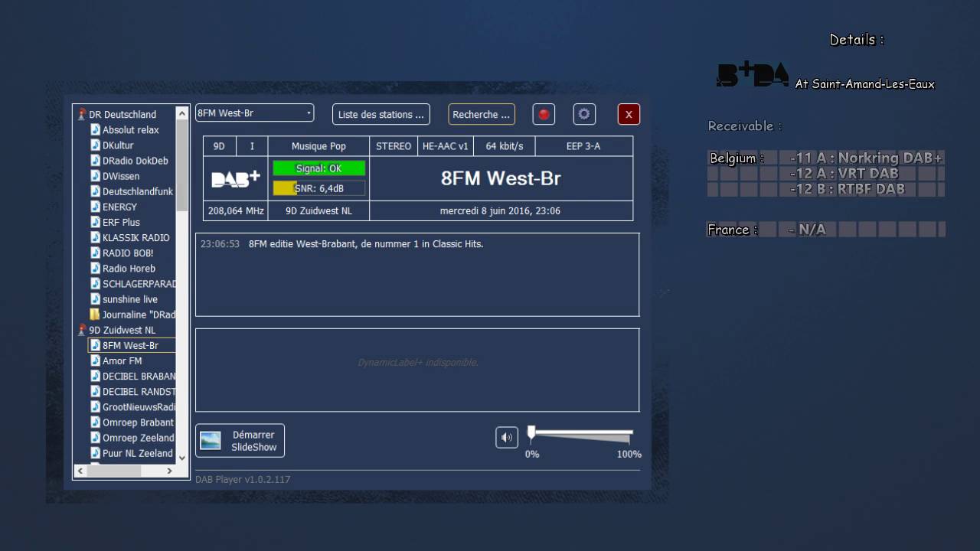
Task: Click the 64 kbit/s bitrate cell
Action: [x=504, y=146]
